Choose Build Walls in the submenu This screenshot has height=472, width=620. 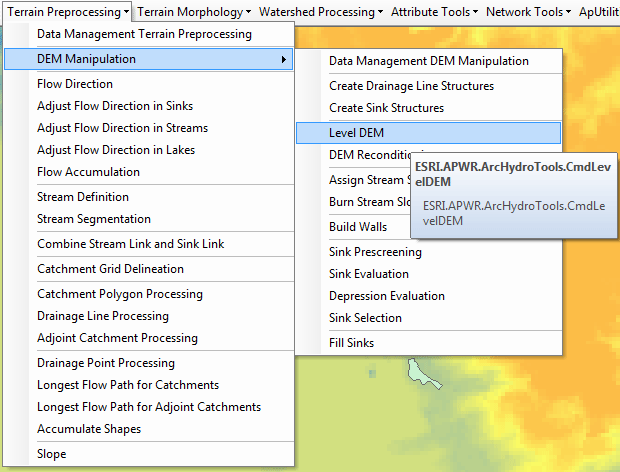(358, 227)
